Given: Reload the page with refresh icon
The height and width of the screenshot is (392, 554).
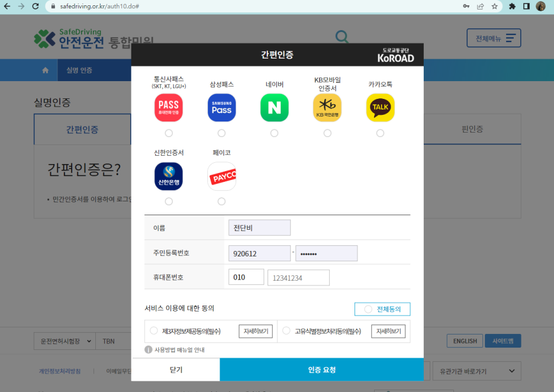Looking at the screenshot, I should 36,6.
